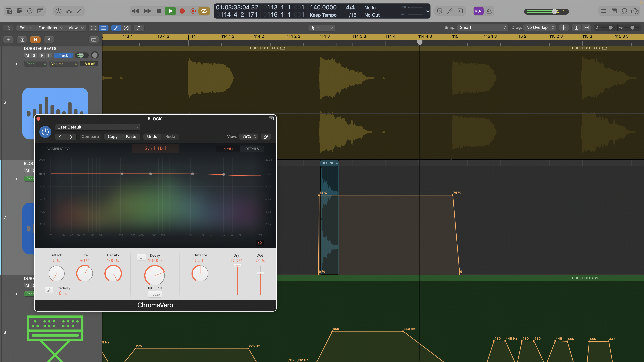Select the MAIN tab in ChromaVerb

point(228,149)
